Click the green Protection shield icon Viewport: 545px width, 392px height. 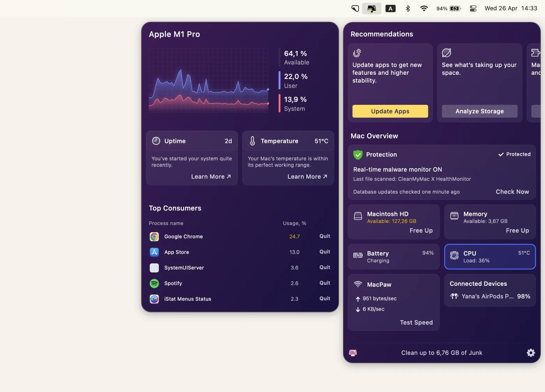358,154
